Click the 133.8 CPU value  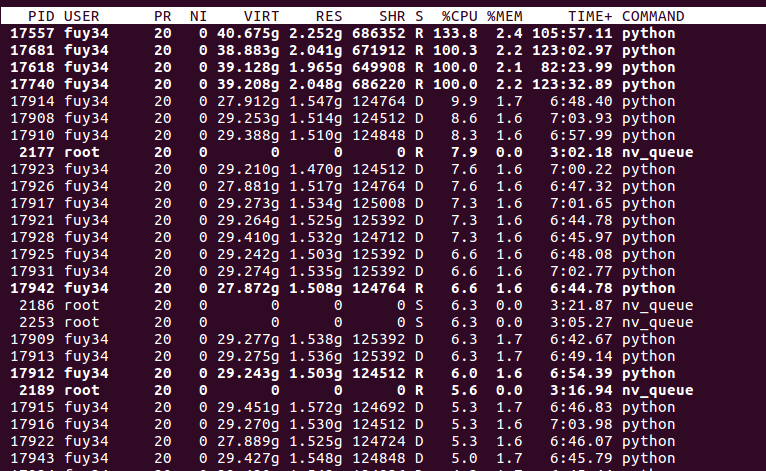[x=455, y=33]
